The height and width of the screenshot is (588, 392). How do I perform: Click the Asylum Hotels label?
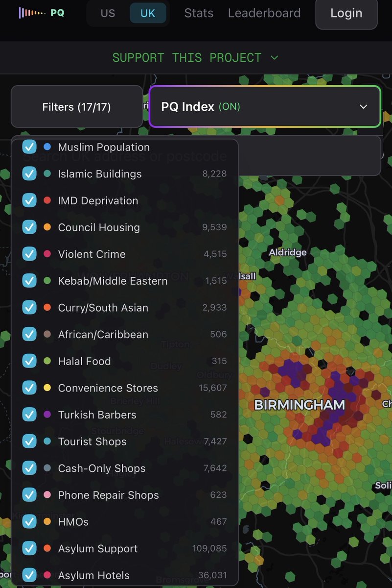(93, 575)
